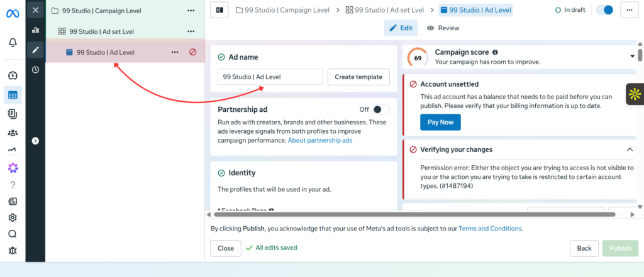Click the vertical scrollbar down arrow
Image resolution: width=644 pixels, height=277 pixels.
tap(640, 207)
